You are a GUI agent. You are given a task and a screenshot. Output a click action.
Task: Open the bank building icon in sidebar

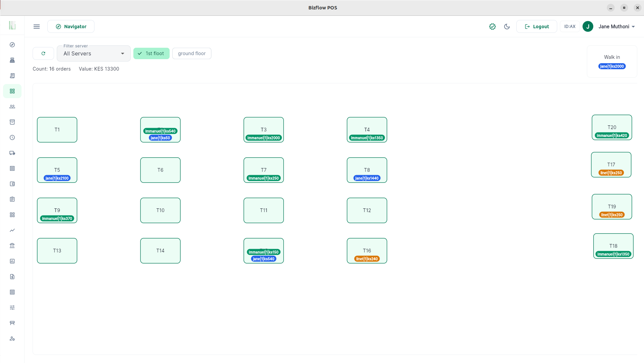[12, 246]
